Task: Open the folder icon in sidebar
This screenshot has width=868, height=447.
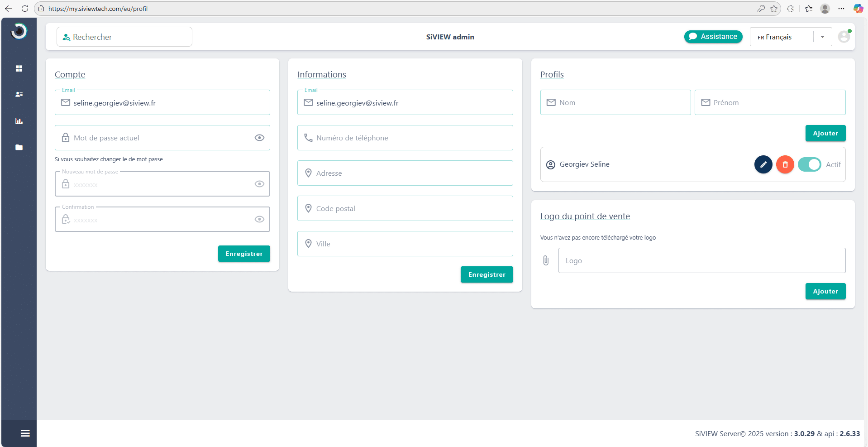Action: [19, 147]
